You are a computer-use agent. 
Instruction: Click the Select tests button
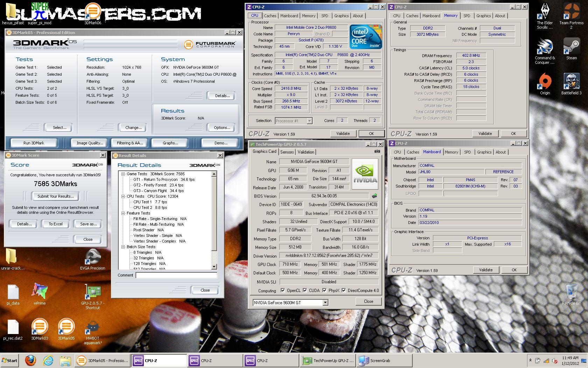pos(59,128)
